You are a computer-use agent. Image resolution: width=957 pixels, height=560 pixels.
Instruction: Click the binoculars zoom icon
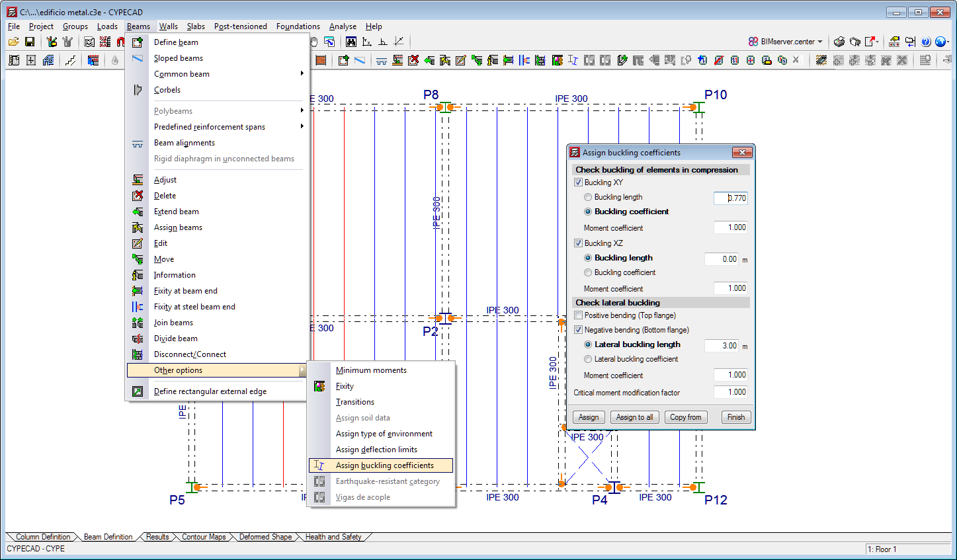[x=351, y=41]
